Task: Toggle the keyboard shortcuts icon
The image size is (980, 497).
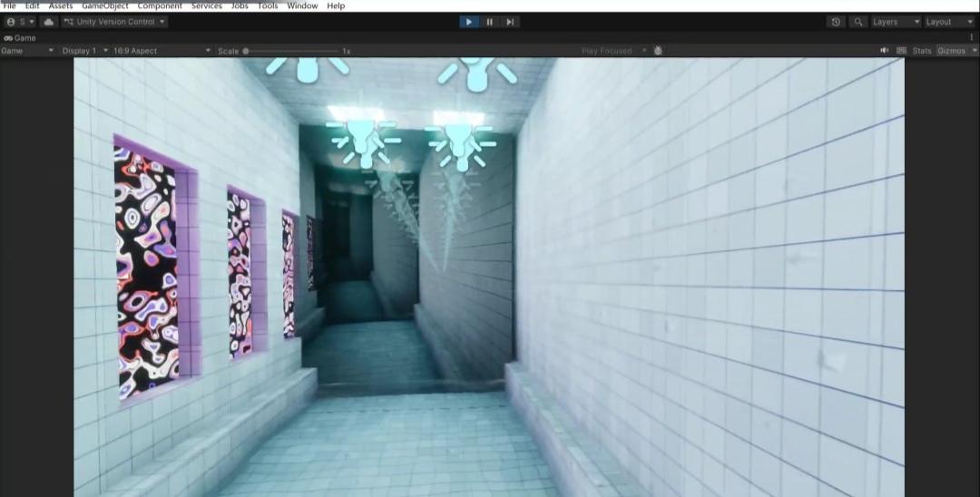Action: pos(901,51)
